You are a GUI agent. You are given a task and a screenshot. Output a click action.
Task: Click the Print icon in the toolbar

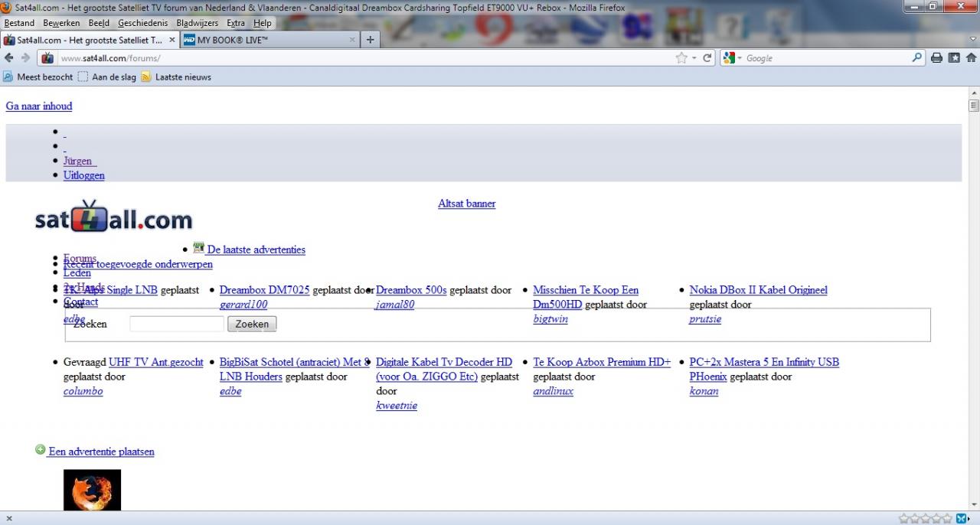click(936, 58)
